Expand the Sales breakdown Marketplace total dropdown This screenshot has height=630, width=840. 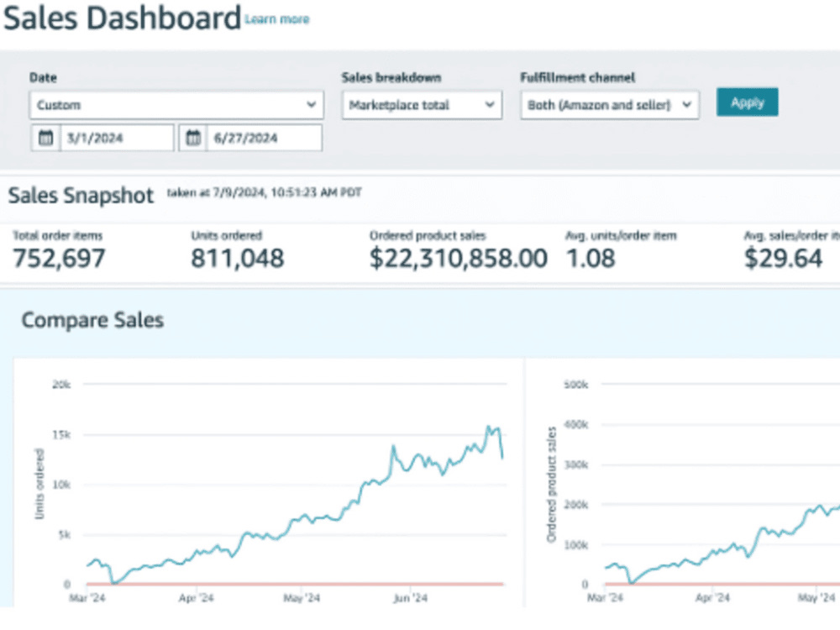click(423, 104)
